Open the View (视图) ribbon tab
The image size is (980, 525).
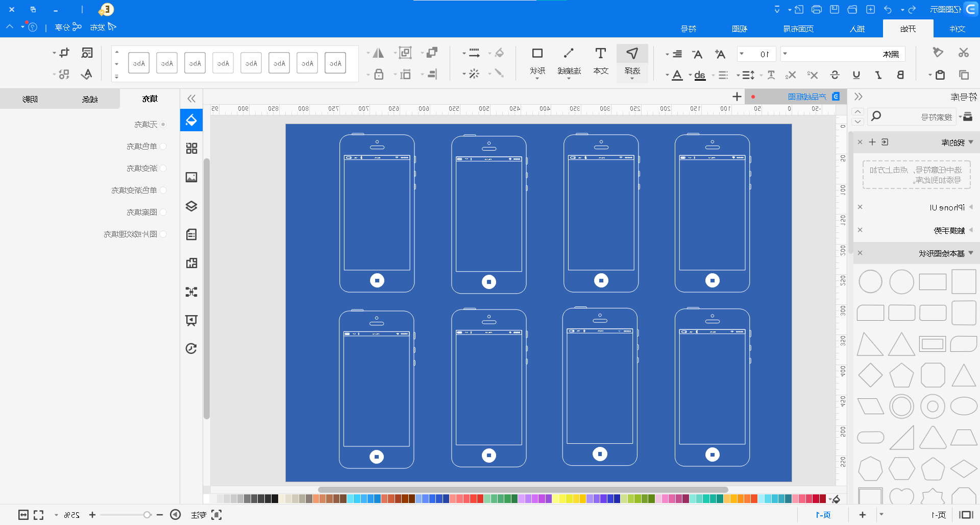click(740, 29)
